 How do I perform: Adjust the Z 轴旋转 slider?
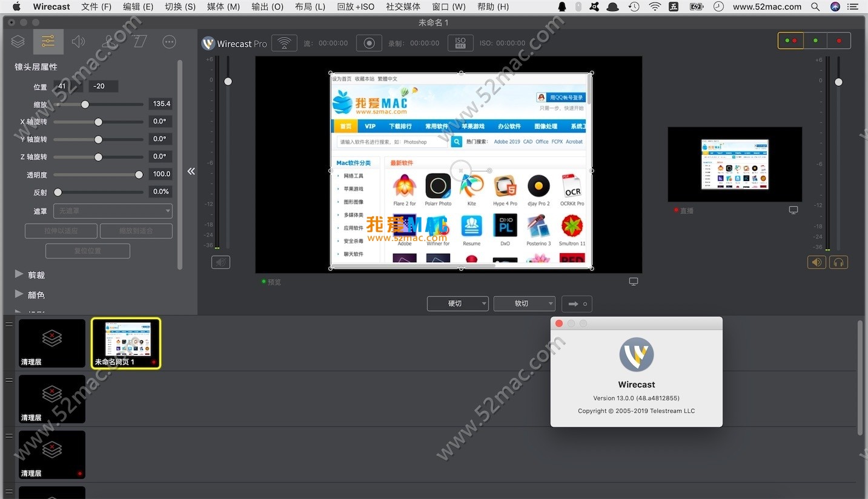pos(98,157)
